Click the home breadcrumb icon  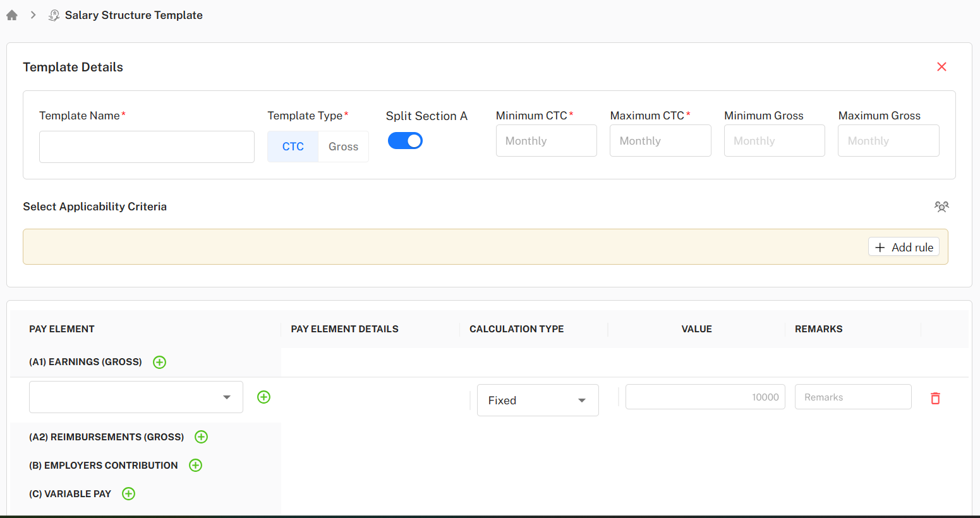tap(12, 15)
